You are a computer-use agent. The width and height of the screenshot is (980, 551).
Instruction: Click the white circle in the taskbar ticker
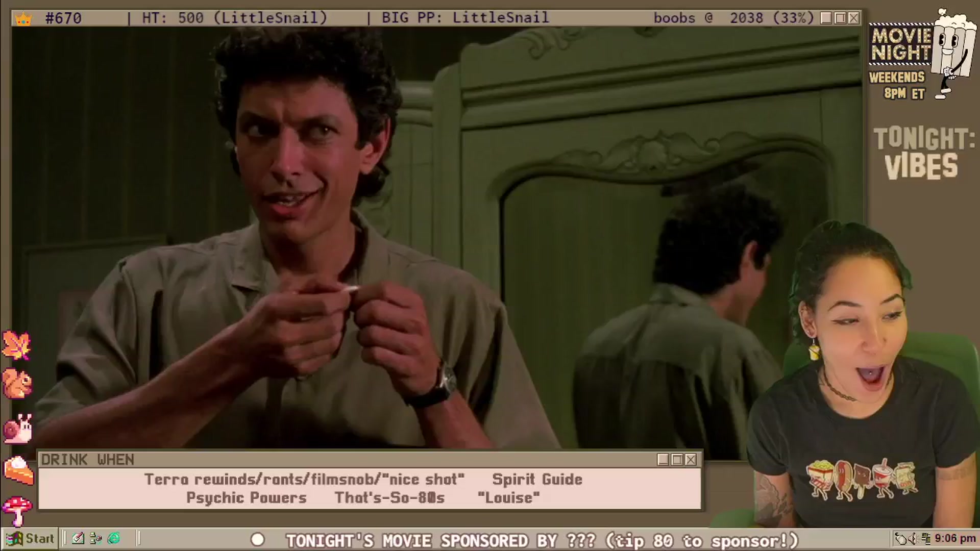pyautogui.click(x=258, y=540)
